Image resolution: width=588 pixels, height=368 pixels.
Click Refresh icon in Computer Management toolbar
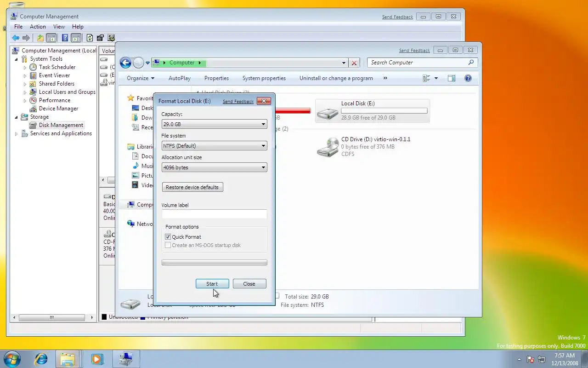90,38
